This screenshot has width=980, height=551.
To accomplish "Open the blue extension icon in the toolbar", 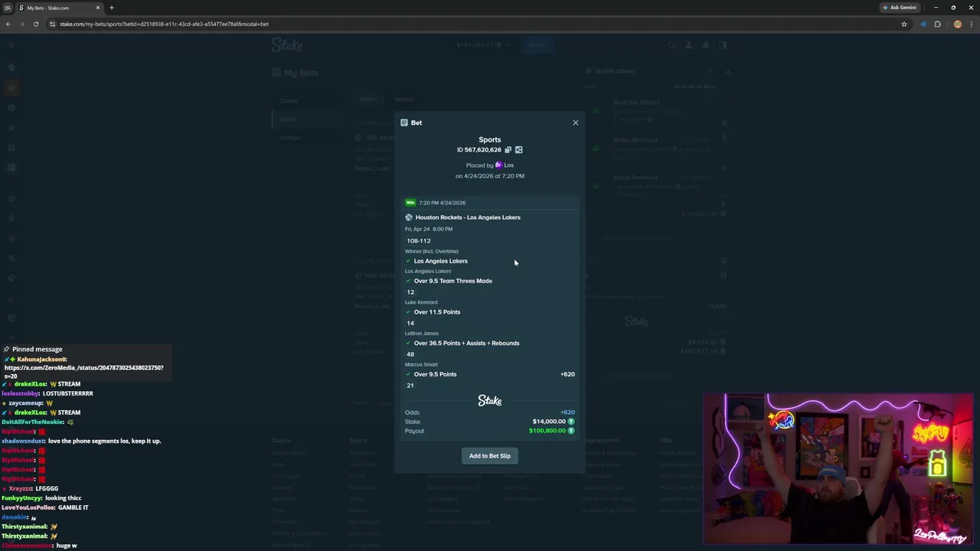I will [x=923, y=24].
